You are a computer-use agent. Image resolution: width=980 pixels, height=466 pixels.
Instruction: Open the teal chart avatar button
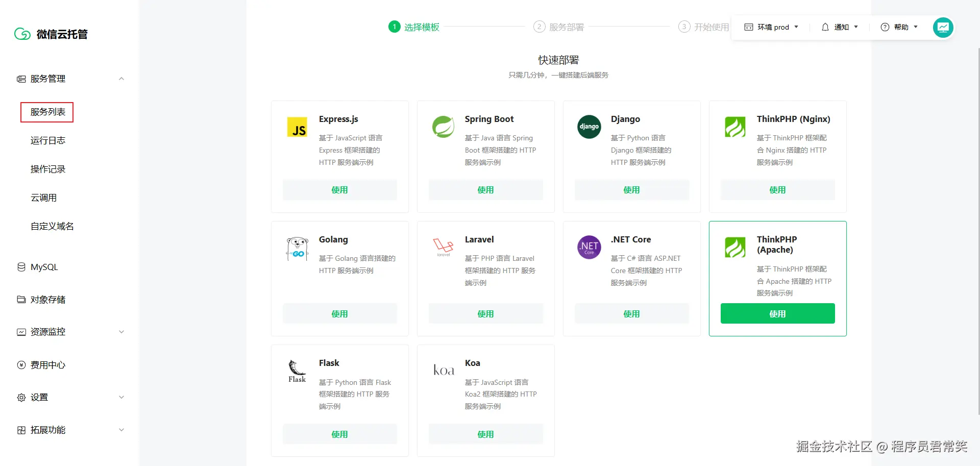943,28
